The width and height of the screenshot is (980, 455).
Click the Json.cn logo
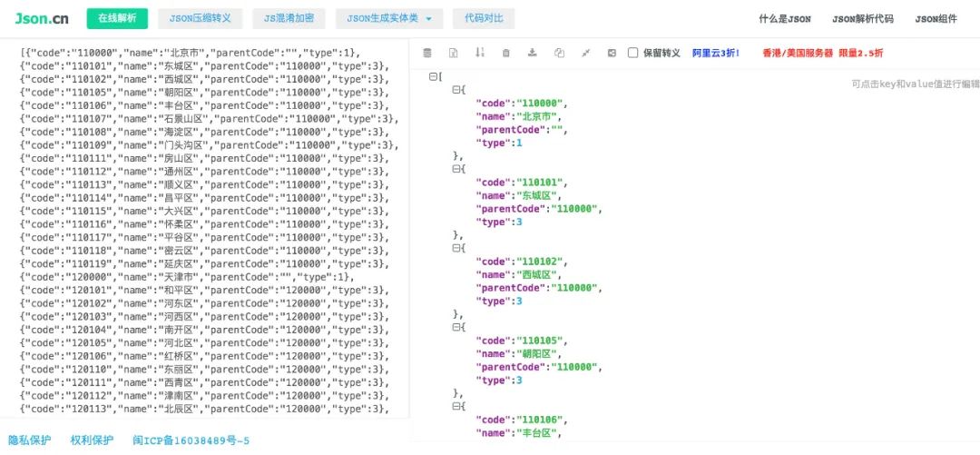[x=42, y=19]
